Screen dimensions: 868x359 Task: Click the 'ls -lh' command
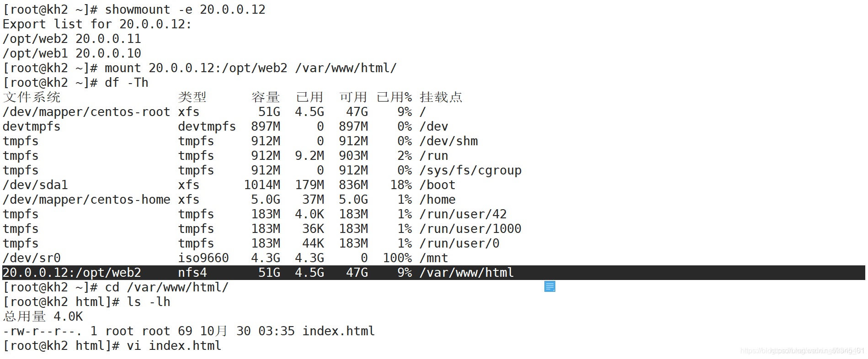click(x=149, y=302)
